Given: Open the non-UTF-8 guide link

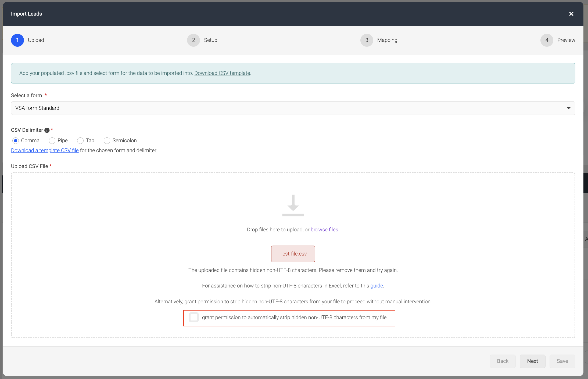Looking at the screenshot, I should coord(377,286).
